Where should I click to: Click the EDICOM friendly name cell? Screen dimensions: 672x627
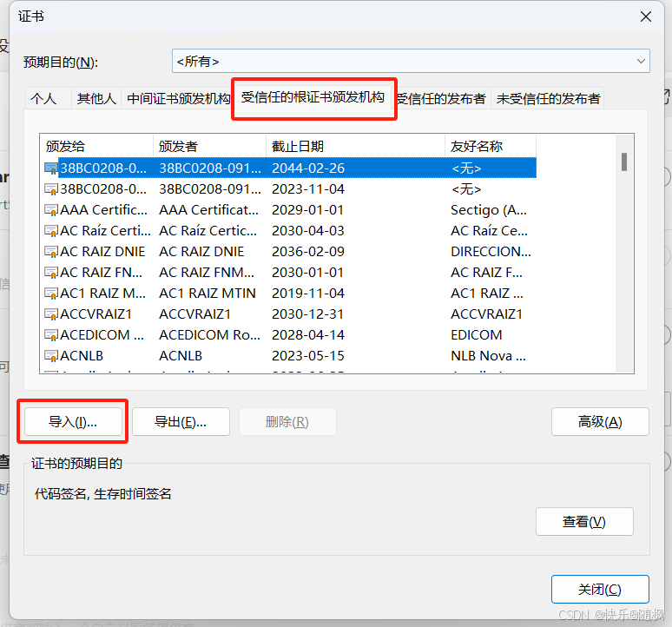(x=476, y=335)
